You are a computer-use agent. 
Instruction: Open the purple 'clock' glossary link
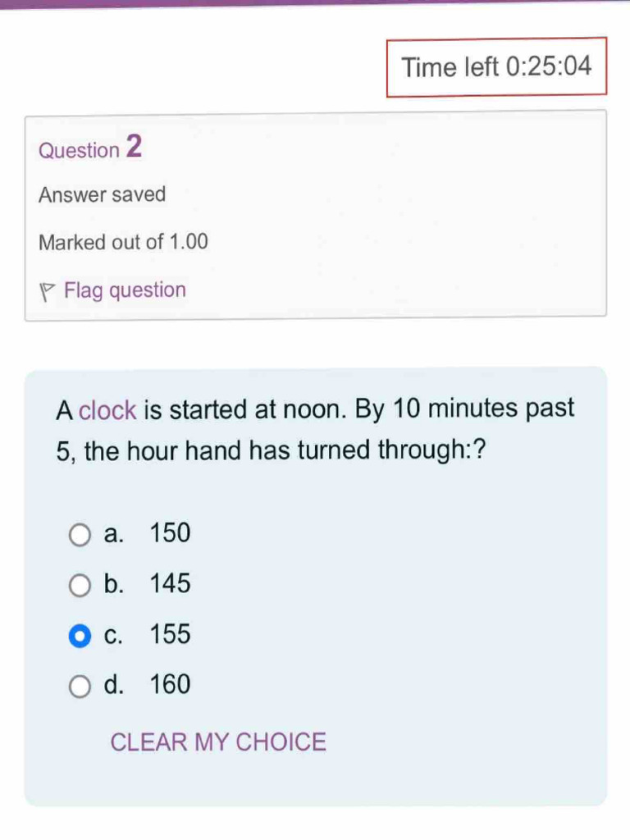pyautogui.click(x=107, y=410)
